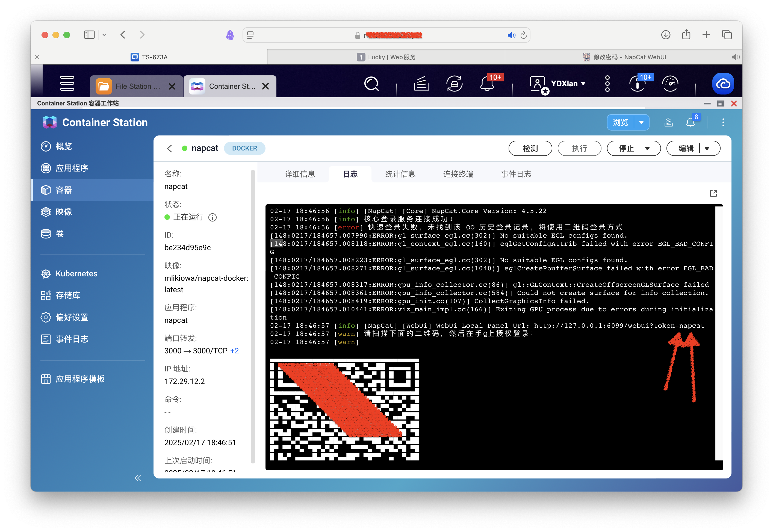This screenshot has width=773, height=532.
Task: Open 概览 in the sidebar
Action: [x=92, y=146]
